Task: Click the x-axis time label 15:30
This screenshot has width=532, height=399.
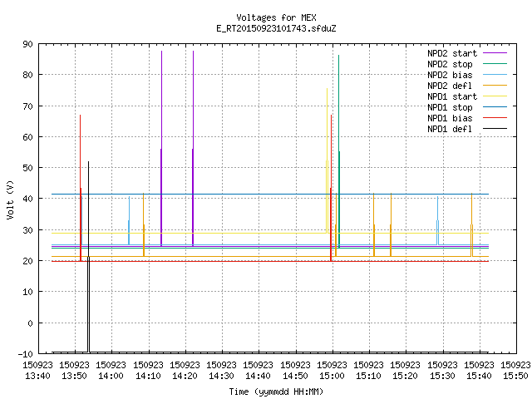Action: coord(443,376)
